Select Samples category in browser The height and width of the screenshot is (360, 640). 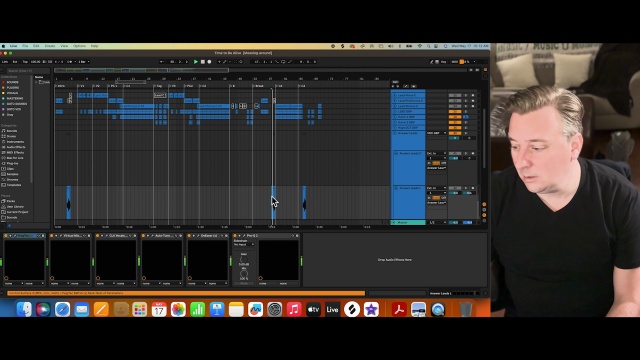click(13, 174)
